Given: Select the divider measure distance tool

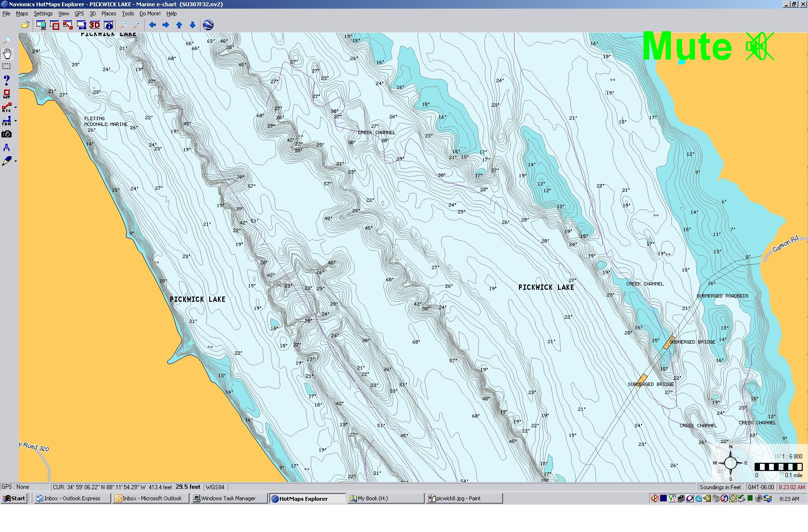Looking at the screenshot, I should 7,148.
